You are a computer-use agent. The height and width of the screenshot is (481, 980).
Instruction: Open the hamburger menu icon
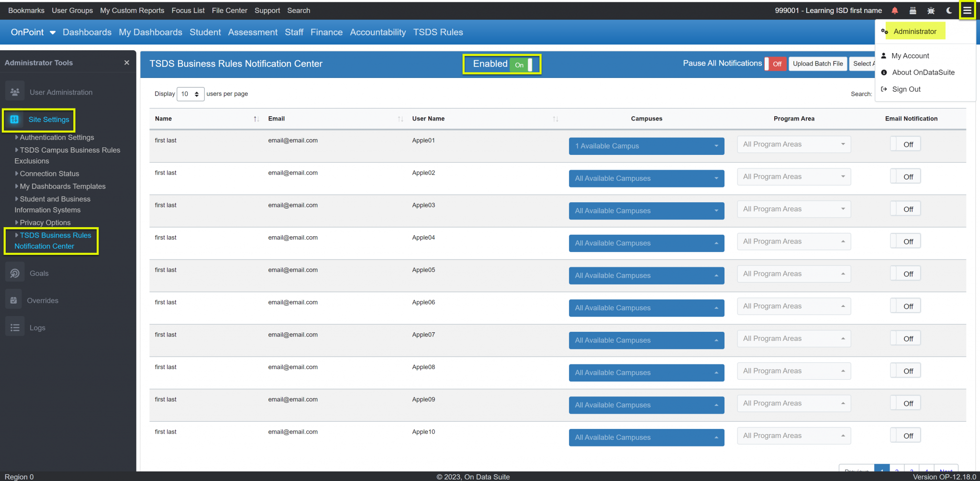tap(968, 10)
